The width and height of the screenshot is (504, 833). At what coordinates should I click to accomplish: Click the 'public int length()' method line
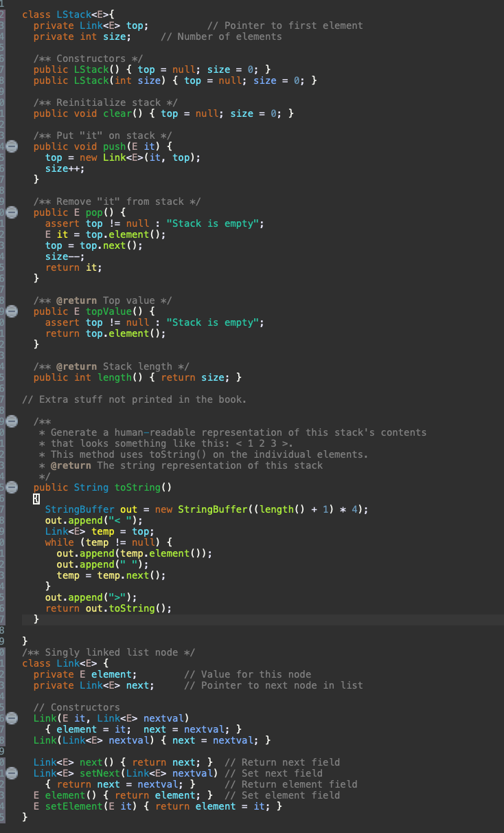[137, 377]
